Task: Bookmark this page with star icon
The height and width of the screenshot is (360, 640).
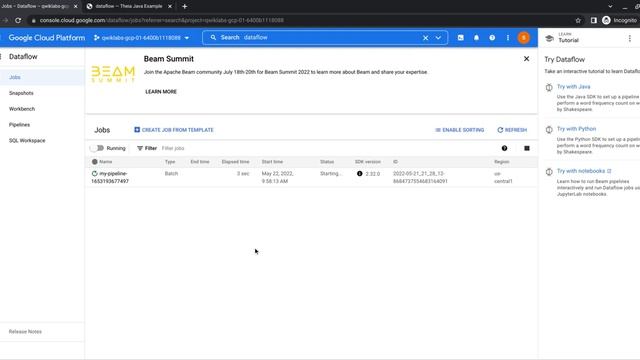Action: tap(578, 20)
